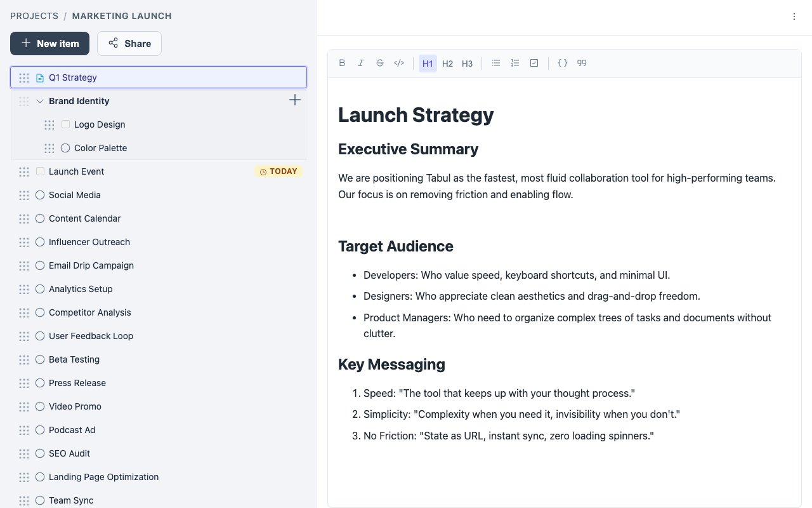
Task: Insert a bulleted list
Action: (496, 63)
